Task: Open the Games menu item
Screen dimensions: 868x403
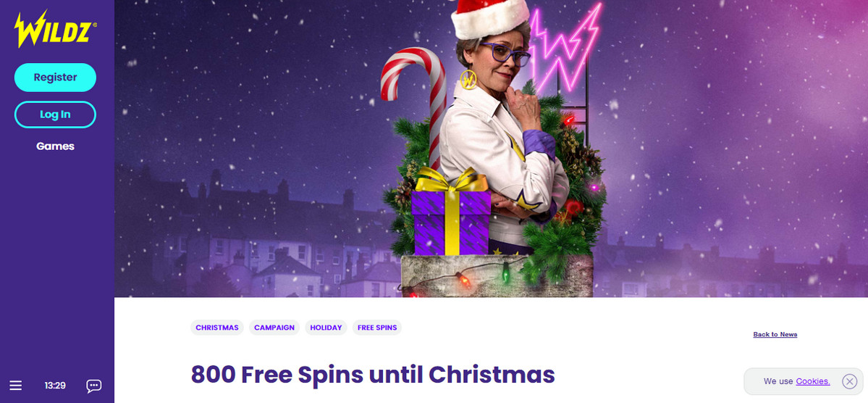Action: [55, 146]
